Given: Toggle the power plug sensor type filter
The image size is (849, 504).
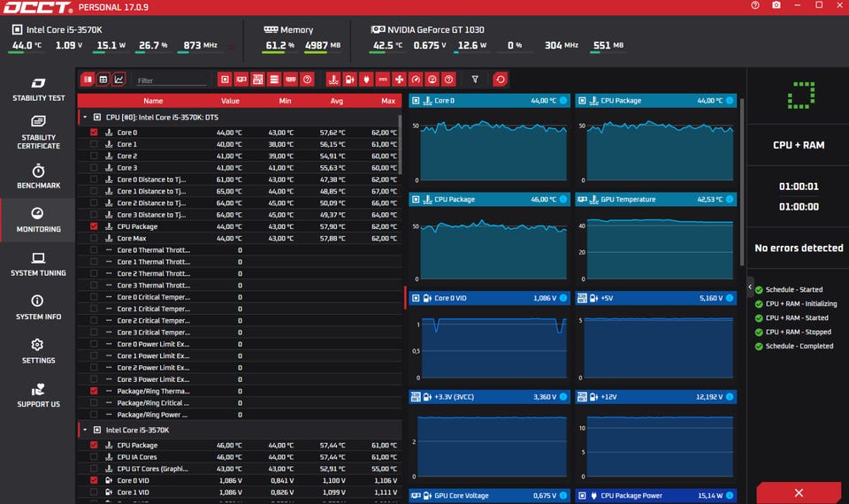Looking at the screenshot, I should tap(366, 80).
